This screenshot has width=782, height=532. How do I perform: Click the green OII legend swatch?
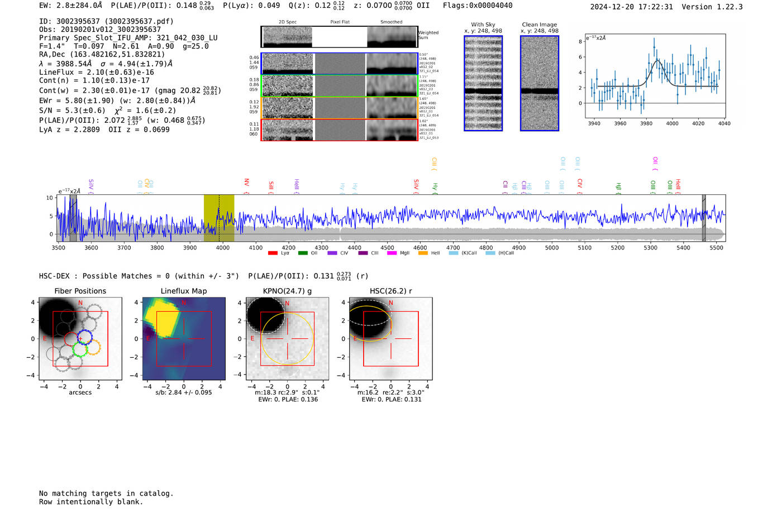click(303, 253)
